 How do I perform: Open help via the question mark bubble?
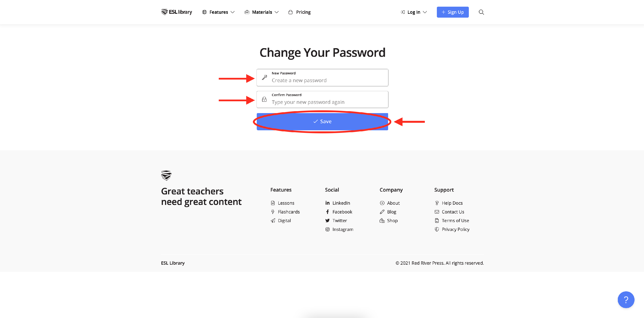(x=626, y=300)
